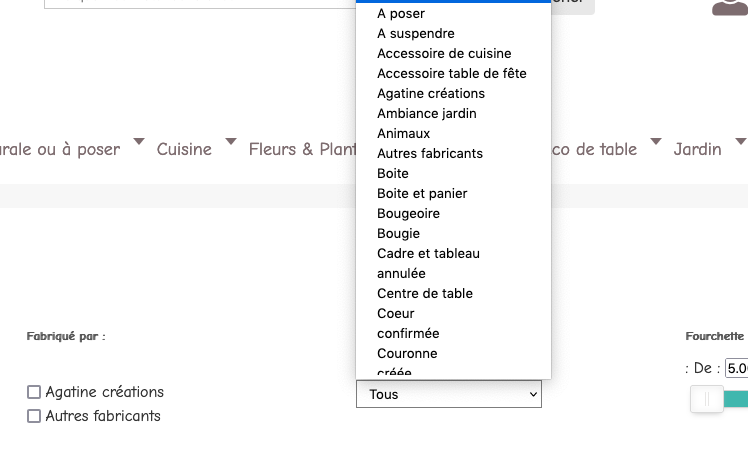748x467 pixels.
Task: Open the Jardin menu item
Action: [697, 149]
